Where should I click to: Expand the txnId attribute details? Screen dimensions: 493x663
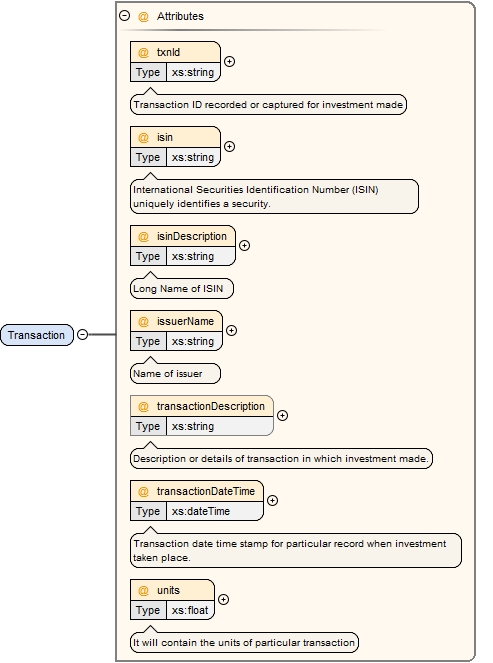pyautogui.click(x=229, y=62)
